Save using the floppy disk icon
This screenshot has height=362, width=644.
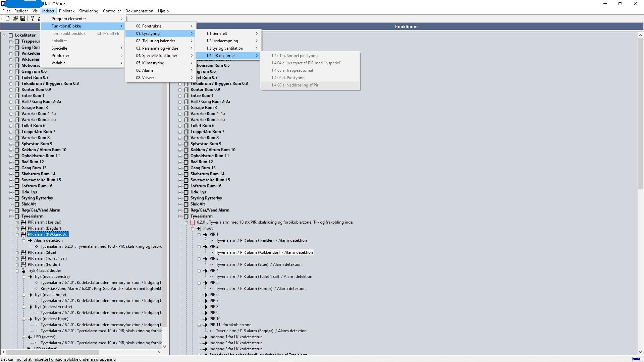(x=23, y=18)
